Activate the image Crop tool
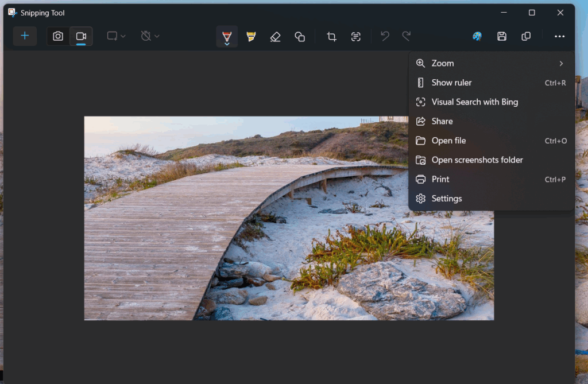 point(331,37)
